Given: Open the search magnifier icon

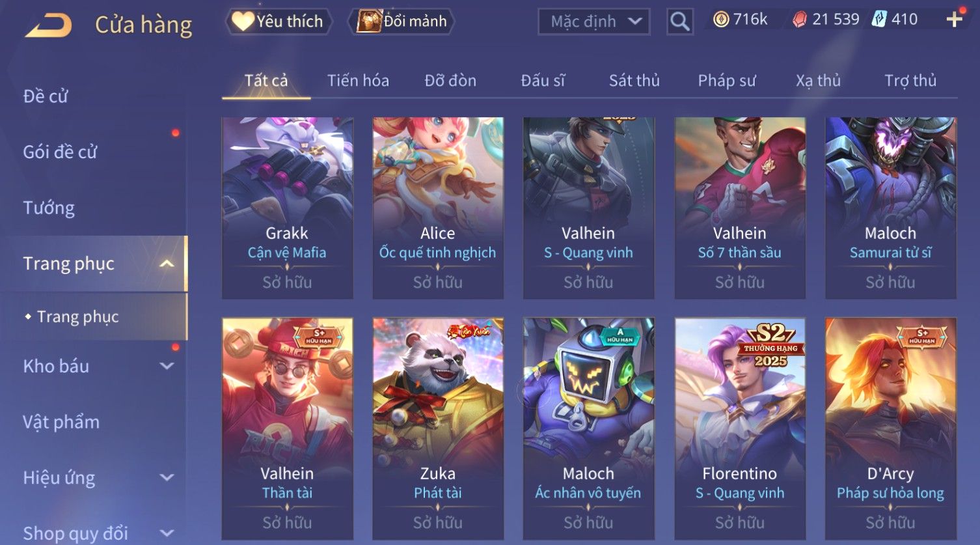Looking at the screenshot, I should [679, 21].
